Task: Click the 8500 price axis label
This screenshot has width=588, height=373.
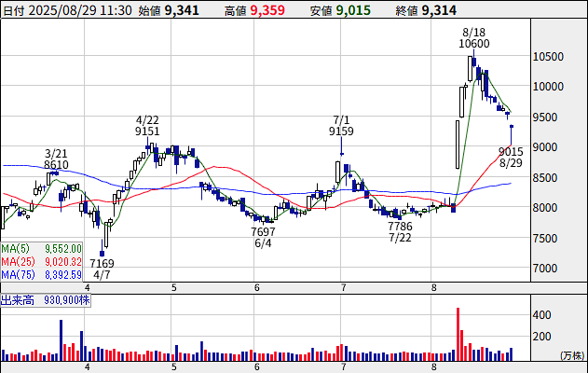Action: pyautogui.click(x=545, y=178)
